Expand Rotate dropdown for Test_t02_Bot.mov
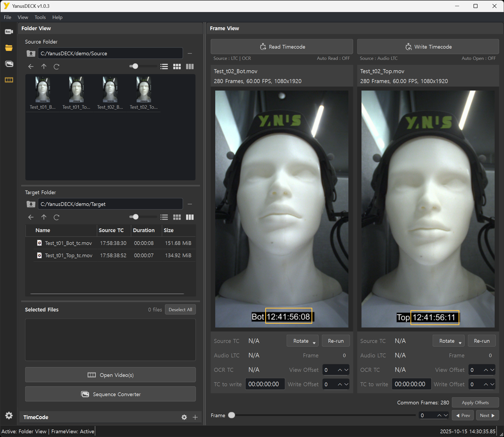The image size is (504, 437). tap(302, 341)
